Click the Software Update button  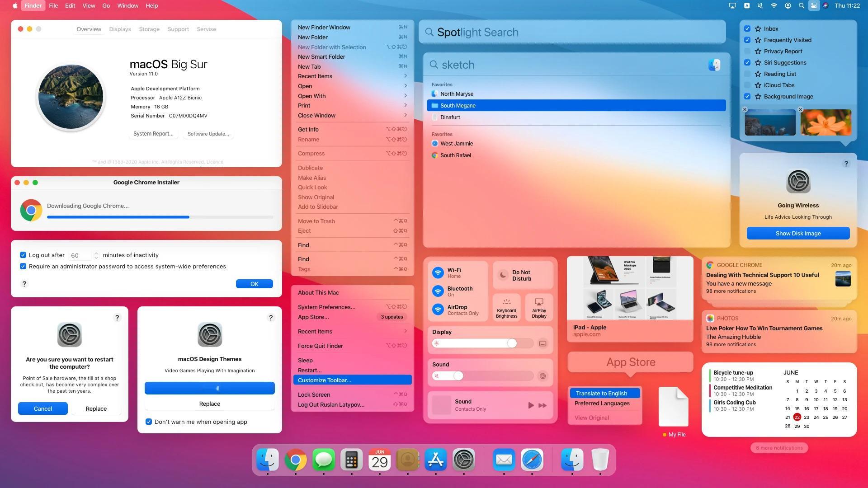(x=208, y=133)
